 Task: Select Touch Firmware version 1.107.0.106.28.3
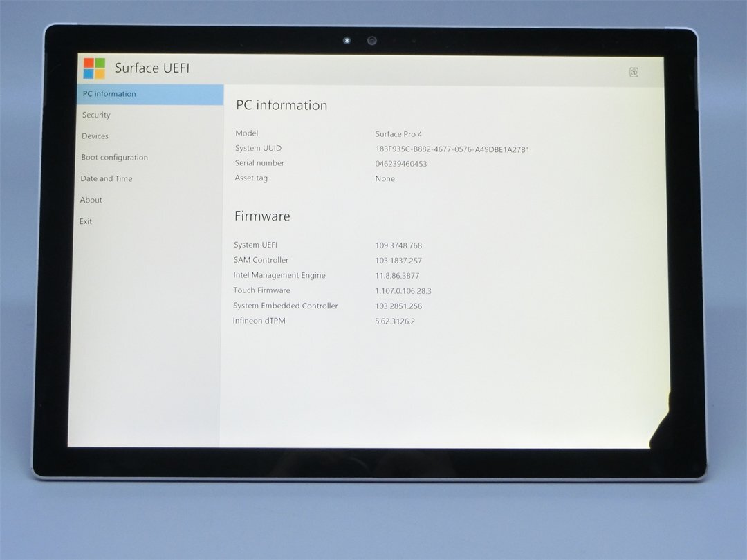(x=403, y=291)
